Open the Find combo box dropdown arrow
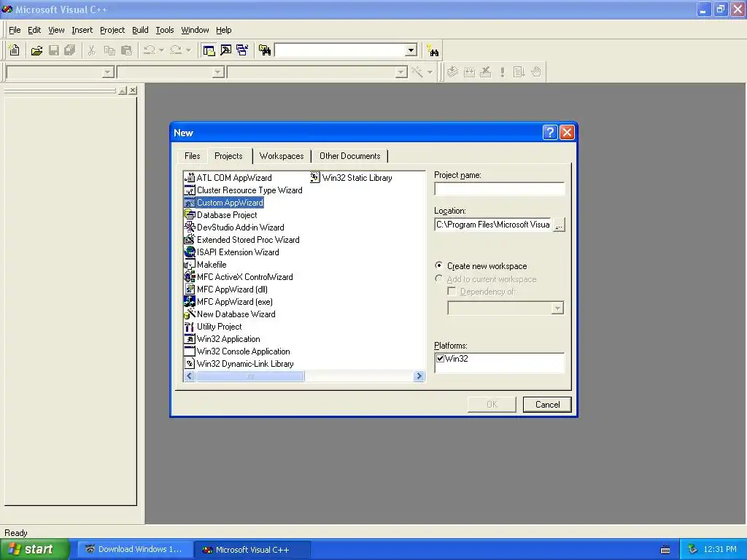The image size is (747, 560). [411, 50]
